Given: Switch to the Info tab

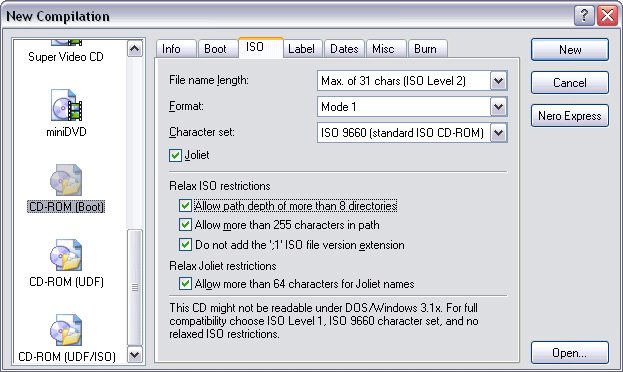Looking at the screenshot, I should pos(176,49).
